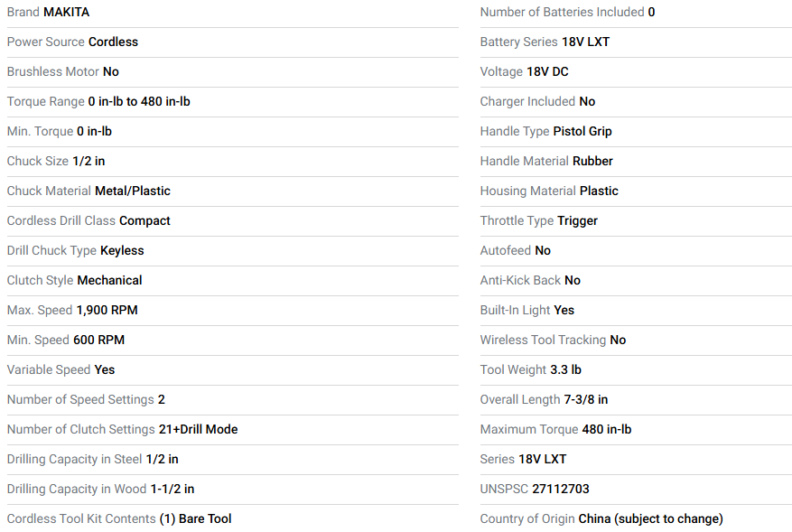Click the Compact drill class value
792x532 pixels.
pyautogui.click(x=144, y=220)
